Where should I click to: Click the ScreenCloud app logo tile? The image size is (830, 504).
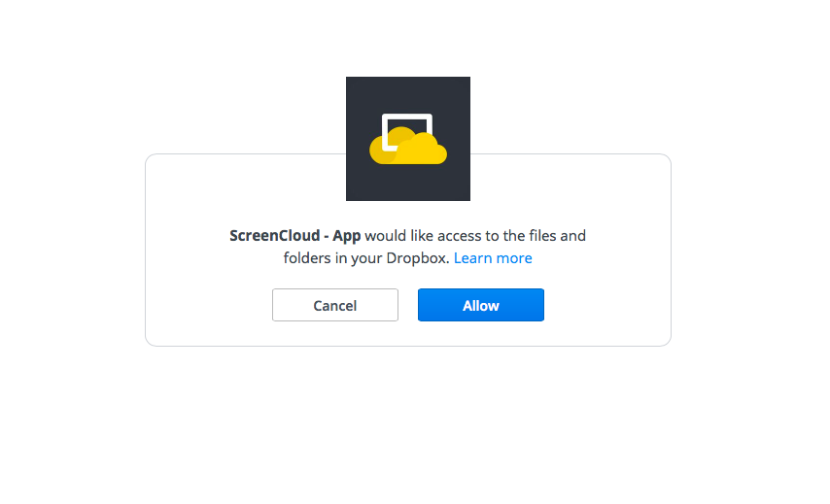point(407,139)
